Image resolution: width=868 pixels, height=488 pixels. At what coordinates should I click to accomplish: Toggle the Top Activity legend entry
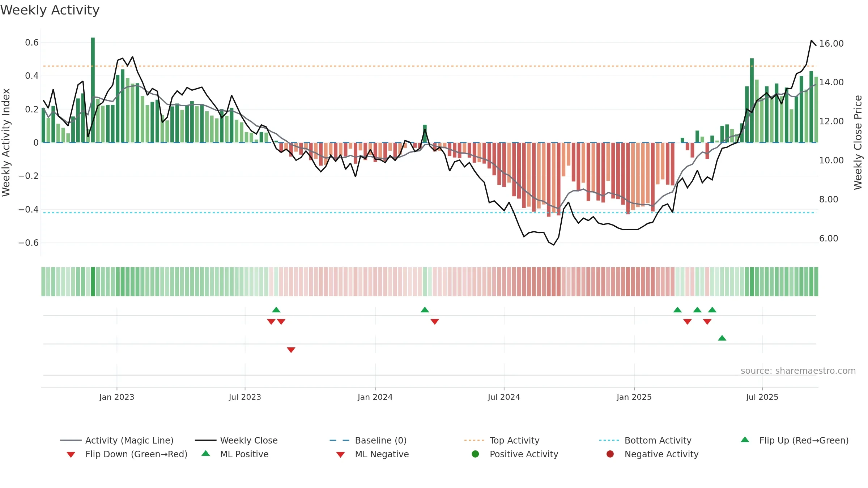[x=502, y=440]
